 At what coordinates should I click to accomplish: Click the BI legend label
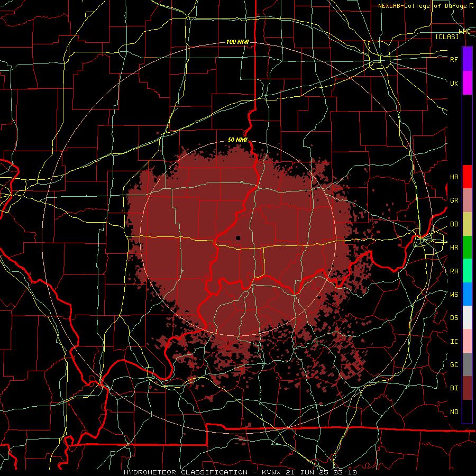click(454, 388)
